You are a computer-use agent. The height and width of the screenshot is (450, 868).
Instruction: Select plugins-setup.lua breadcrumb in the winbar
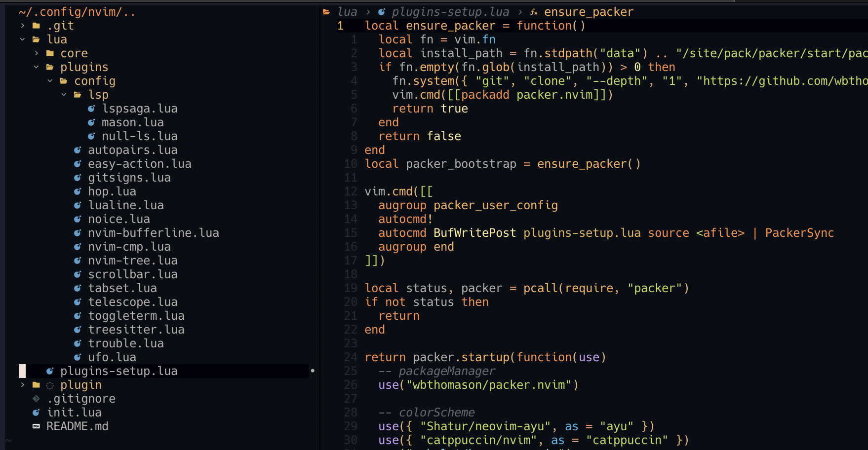pos(450,12)
